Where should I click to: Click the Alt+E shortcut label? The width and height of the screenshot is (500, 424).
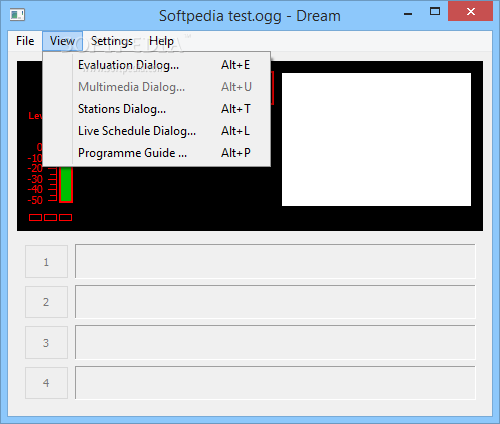236,65
